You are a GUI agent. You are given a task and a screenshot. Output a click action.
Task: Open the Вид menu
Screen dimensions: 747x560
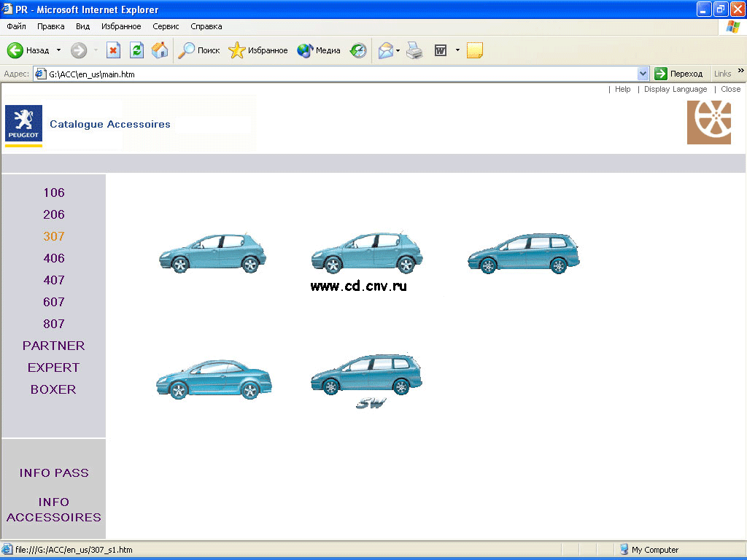click(83, 26)
